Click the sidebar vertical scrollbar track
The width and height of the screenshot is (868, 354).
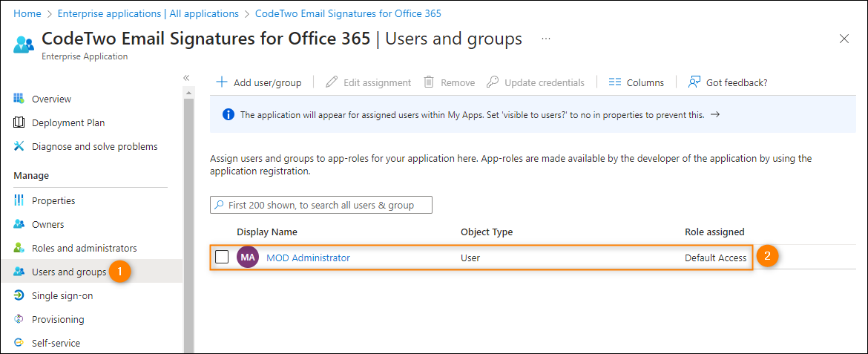188,224
